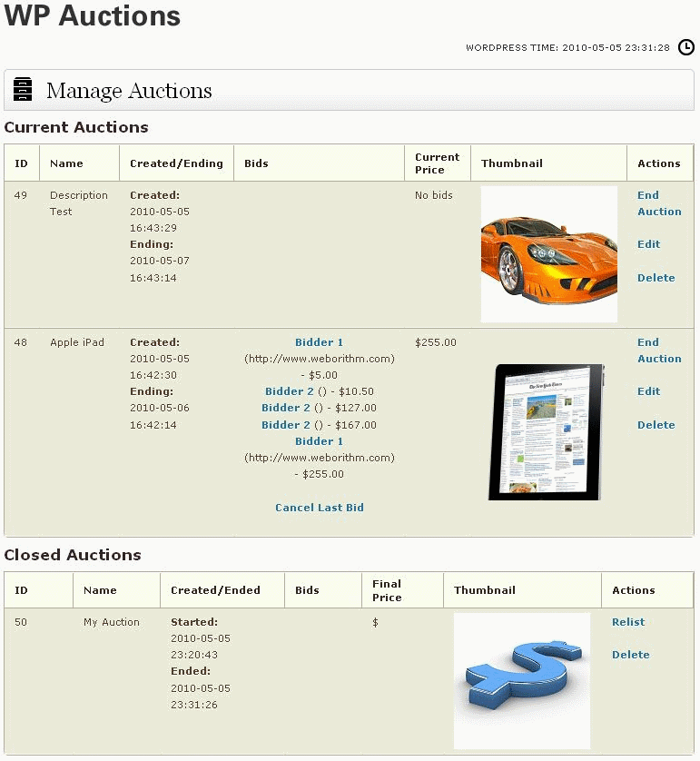
Task: End Auction for Description Test item
Action: pyautogui.click(x=659, y=203)
